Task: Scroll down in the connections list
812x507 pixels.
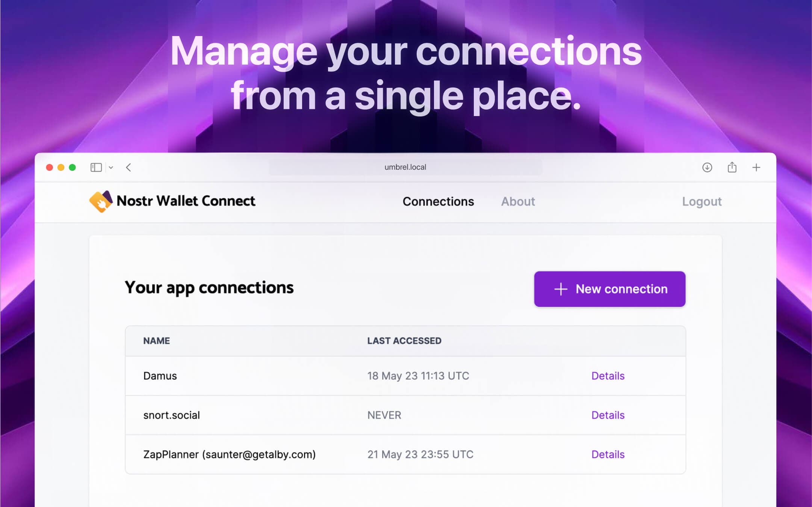Action: [405, 415]
